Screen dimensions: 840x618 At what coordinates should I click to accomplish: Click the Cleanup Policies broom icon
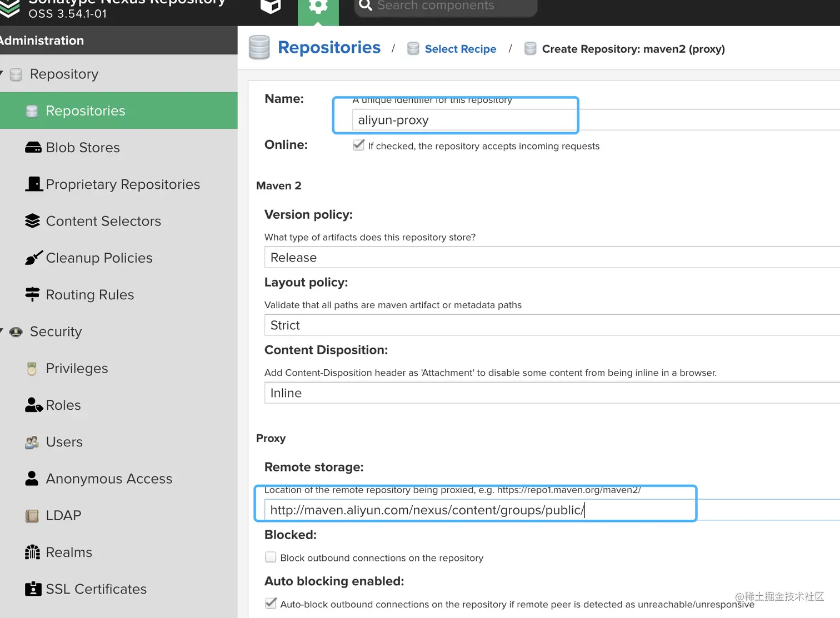coord(33,258)
